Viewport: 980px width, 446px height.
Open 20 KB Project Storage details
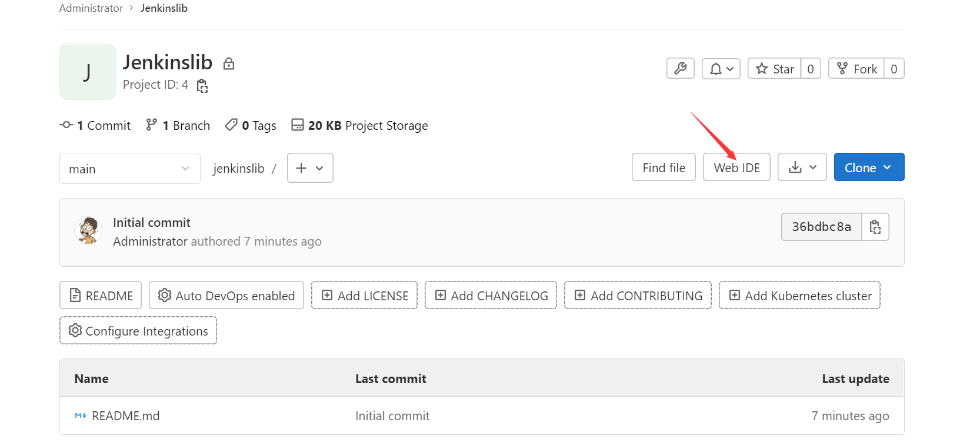coord(359,125)
